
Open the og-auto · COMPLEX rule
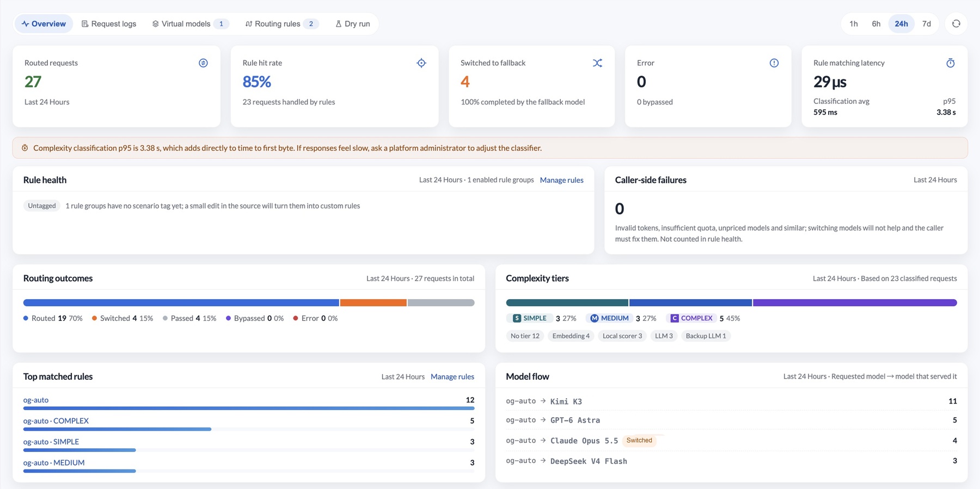[56, 421]
